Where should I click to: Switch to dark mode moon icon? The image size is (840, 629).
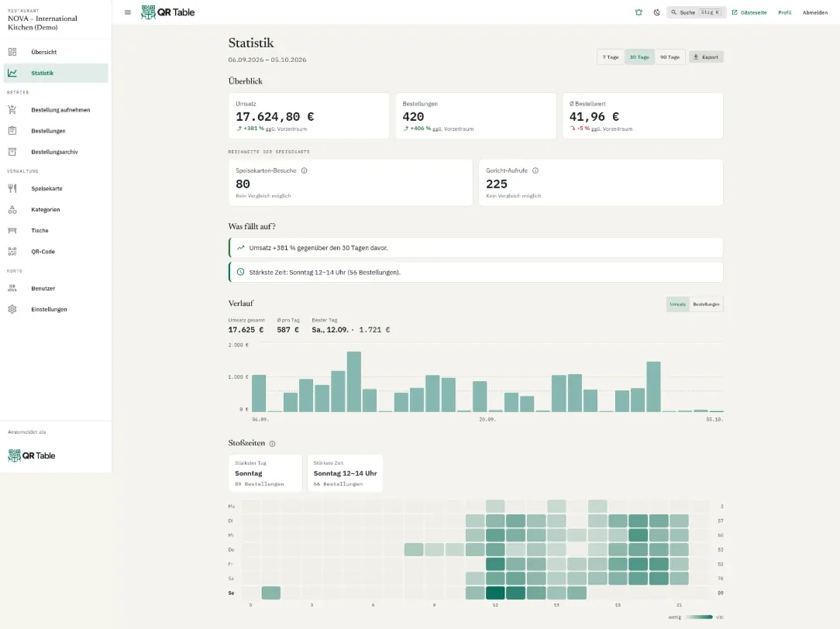coord(657,12)
